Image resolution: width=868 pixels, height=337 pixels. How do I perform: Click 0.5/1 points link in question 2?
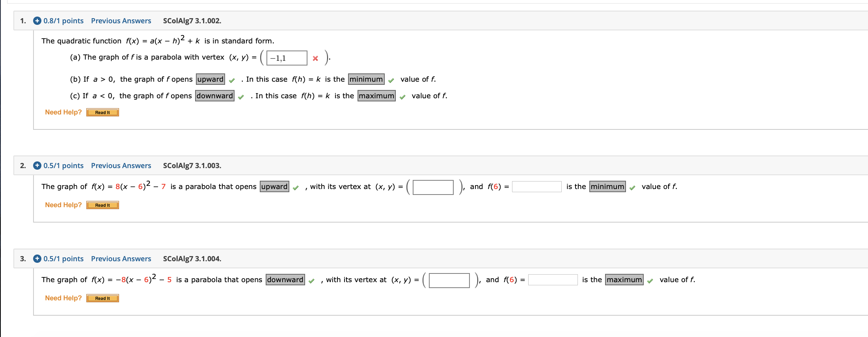63,166
